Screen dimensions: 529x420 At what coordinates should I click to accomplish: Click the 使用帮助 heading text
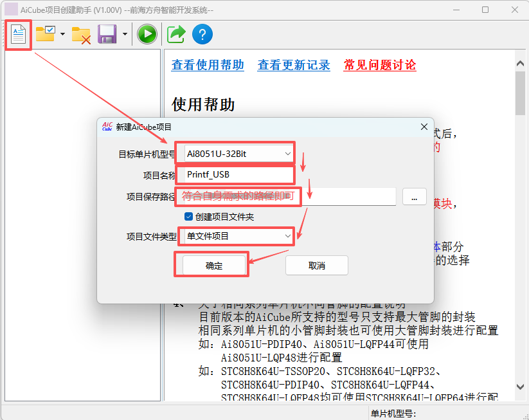click(x=203, y=104)
